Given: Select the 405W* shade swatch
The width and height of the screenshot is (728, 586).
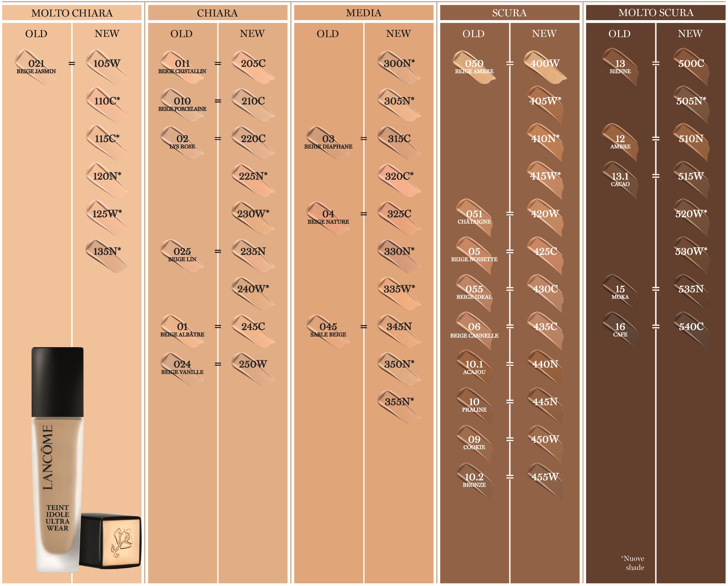Looking at the screenshot, I should 545,105.
